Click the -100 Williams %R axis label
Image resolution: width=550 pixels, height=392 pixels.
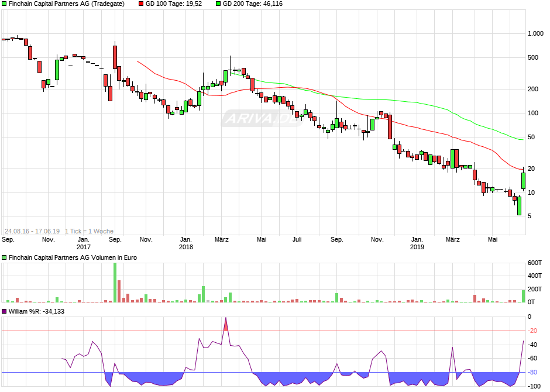coord(534,386)
